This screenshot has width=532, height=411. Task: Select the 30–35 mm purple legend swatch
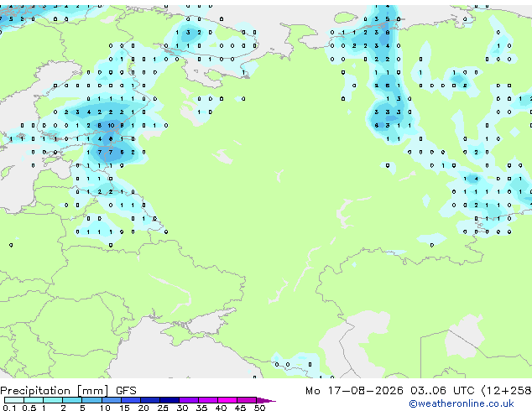(189, 400)
